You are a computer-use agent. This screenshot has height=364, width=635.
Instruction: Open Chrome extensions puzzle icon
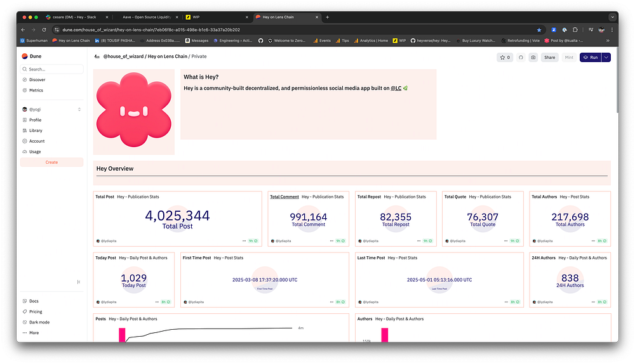(575, 30)
